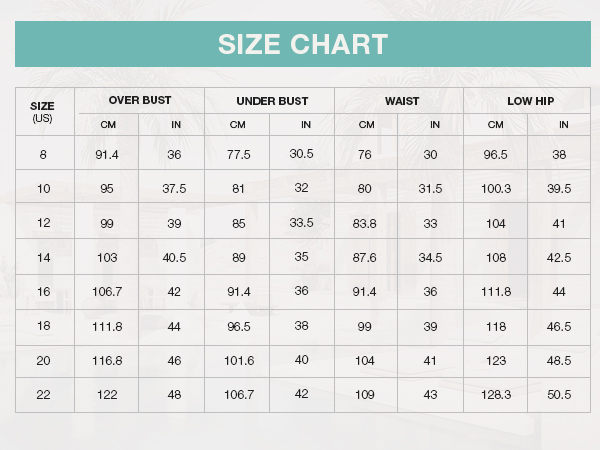Image resolution: width=600 pixels, height=450 pixels.
Task: Select the 128.3 low hip value
Action: (496, 395)
